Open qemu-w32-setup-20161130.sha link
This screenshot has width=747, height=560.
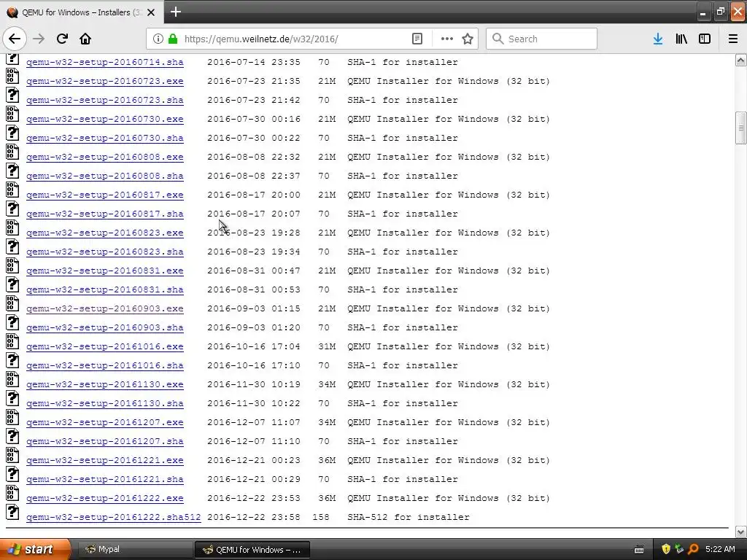click(x=105, y=403)
